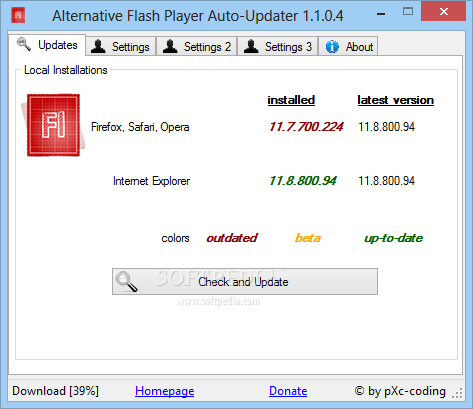Screen dimensions: 473x409
Task: Click the resize grip in status bar
Action: point(457,393)
